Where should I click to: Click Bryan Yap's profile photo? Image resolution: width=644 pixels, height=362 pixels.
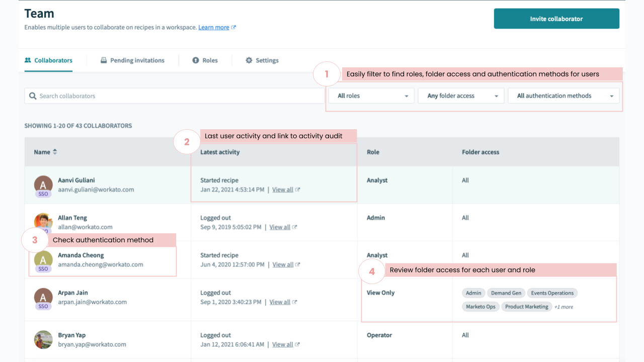pyautogui.click(x=43, y=339)
